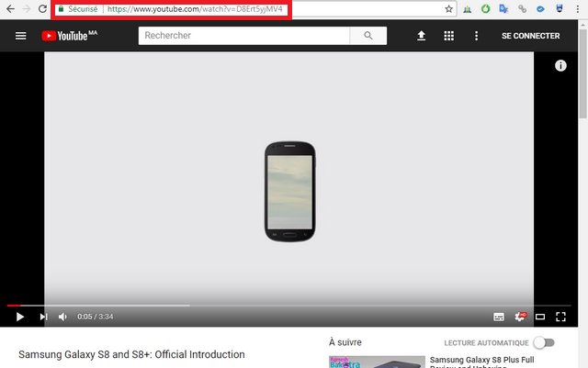Mute the video volume

pos(62,317)
